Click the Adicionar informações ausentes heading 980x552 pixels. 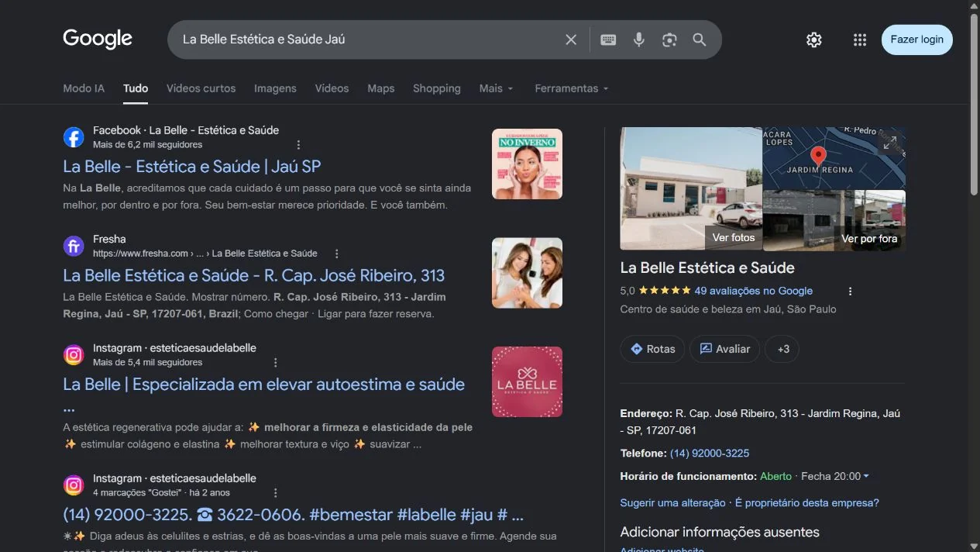click(720, 532)
